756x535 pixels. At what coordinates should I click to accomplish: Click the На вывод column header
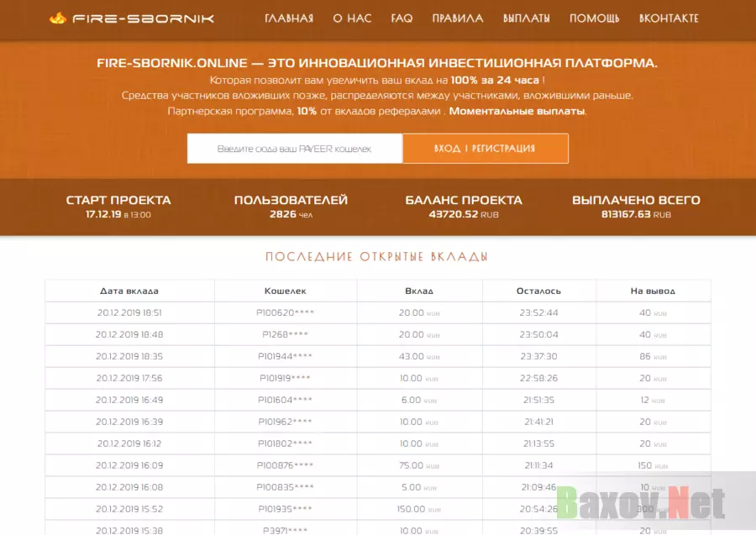click(653, 291)
